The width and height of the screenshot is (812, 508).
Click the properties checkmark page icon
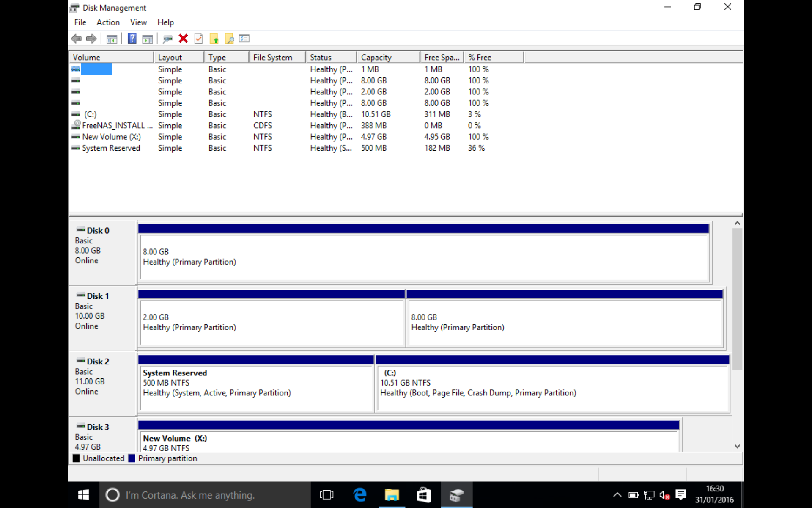point(198,39)
